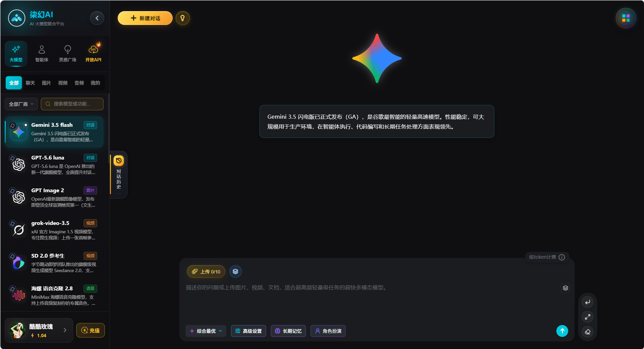644x349 pixels.
Task: Click the 对话 tag on GPT-5.6 luna
Action: (90, 158)
